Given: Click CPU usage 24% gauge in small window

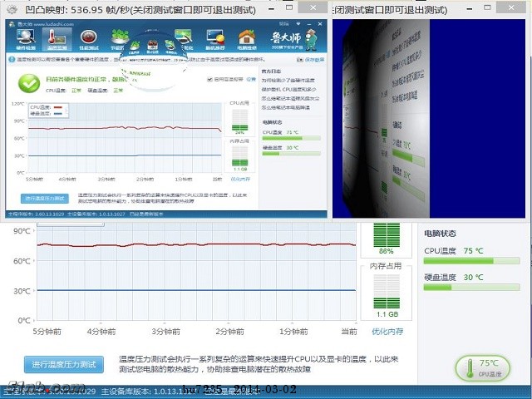Looking at the screenshot, I should coord(239,120).
